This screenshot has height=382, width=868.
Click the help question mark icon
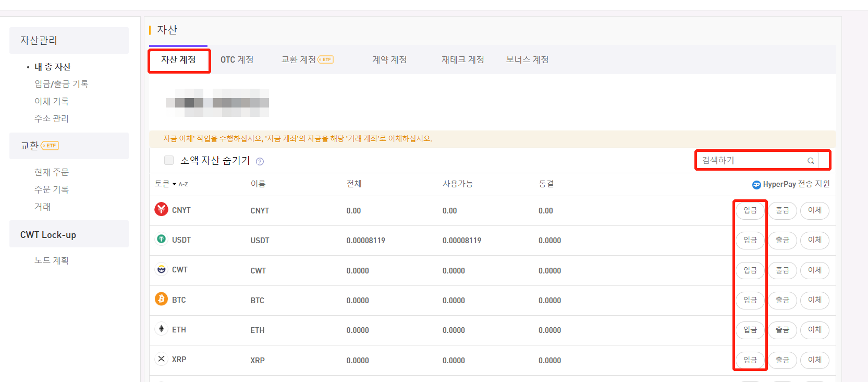click(260, 162)
